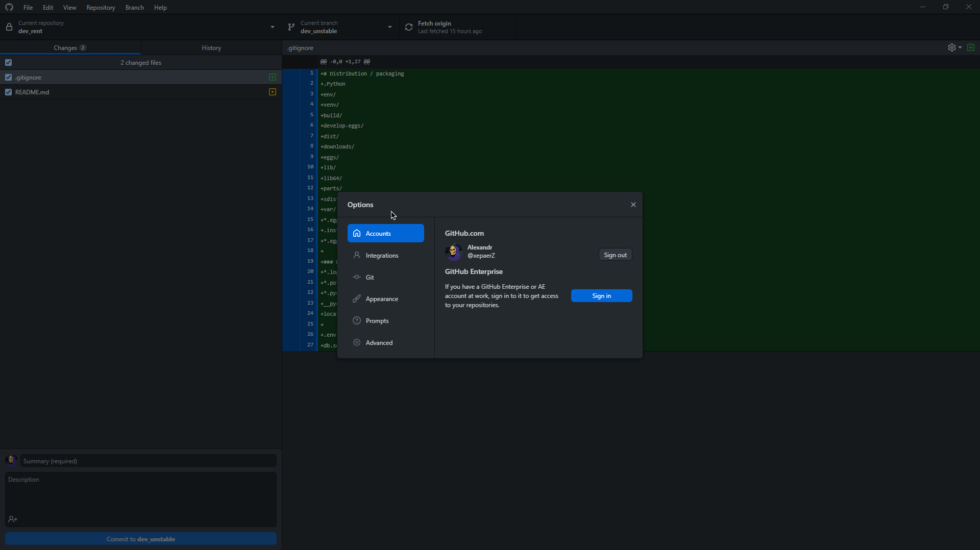Expand the Current repository dropdown

(141, 27)
